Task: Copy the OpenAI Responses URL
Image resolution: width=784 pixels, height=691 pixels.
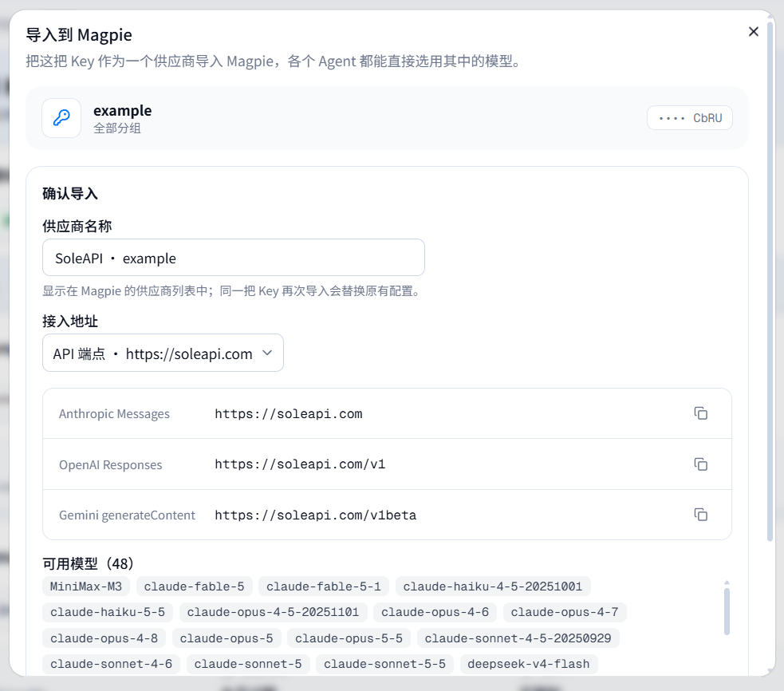Action: tap(700, 464)
